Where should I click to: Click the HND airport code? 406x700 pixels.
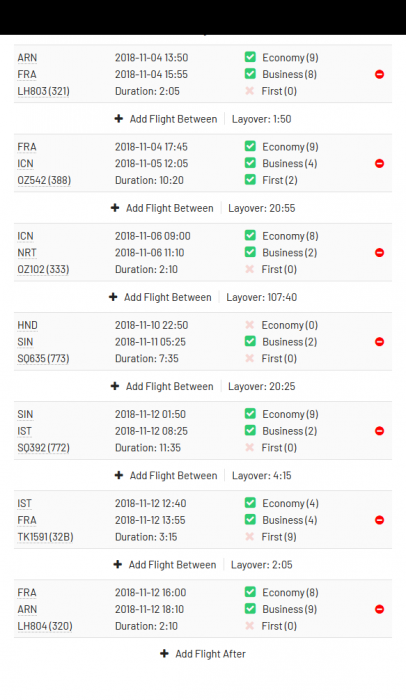tap(27, 325)
